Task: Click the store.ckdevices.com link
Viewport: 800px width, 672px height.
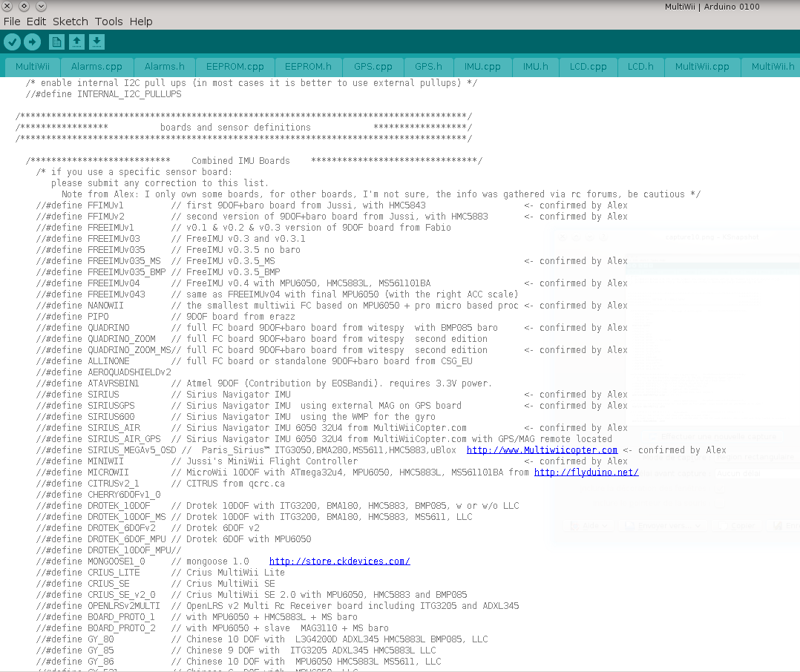Action: [339, 561]
